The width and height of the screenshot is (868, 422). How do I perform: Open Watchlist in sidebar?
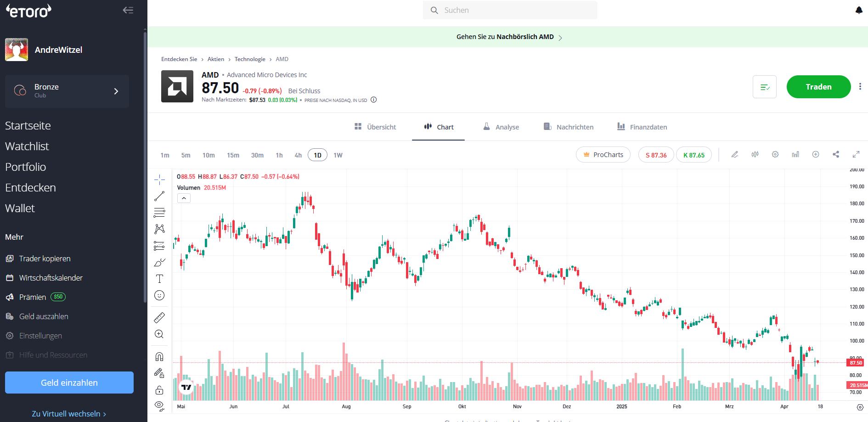pyautogui.click(x=27, y=146)
